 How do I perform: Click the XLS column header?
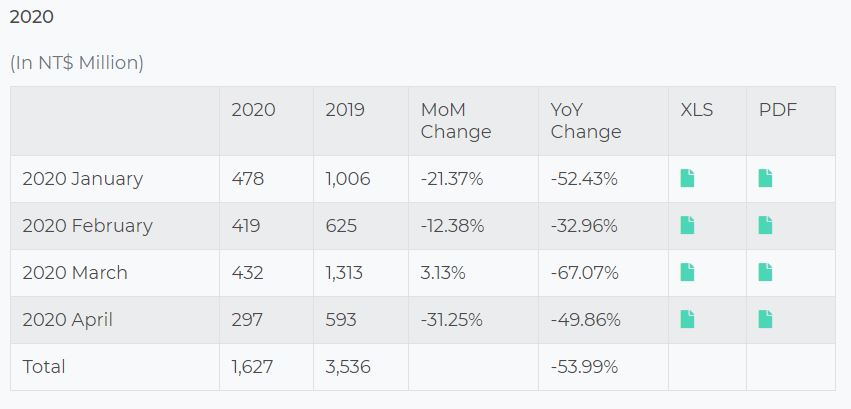(x=696, y=110)
